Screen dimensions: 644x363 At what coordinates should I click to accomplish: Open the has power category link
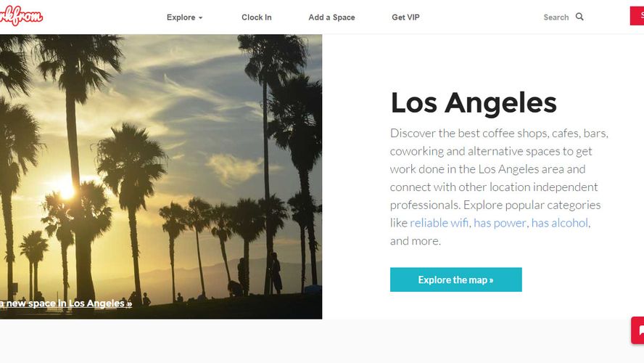[x=500, y=223]
